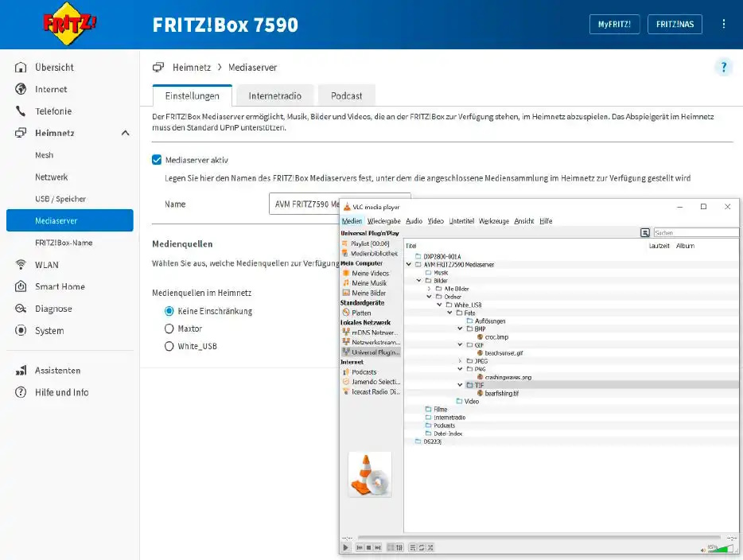Toggle VLC fullscreen button
Viewport: 743px width, 560px height.
(x=391, y=548)
